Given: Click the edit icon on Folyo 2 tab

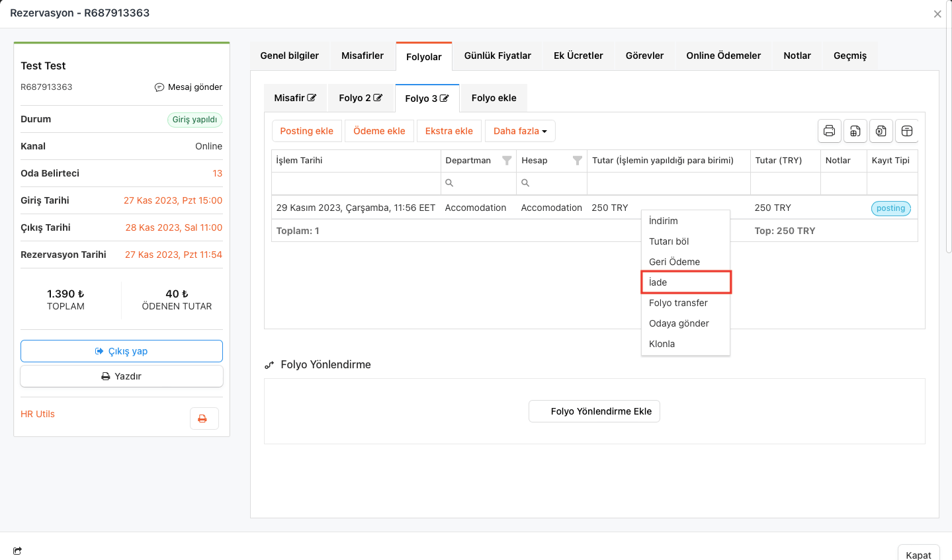Looking at the screenshot, I should 378,98.
